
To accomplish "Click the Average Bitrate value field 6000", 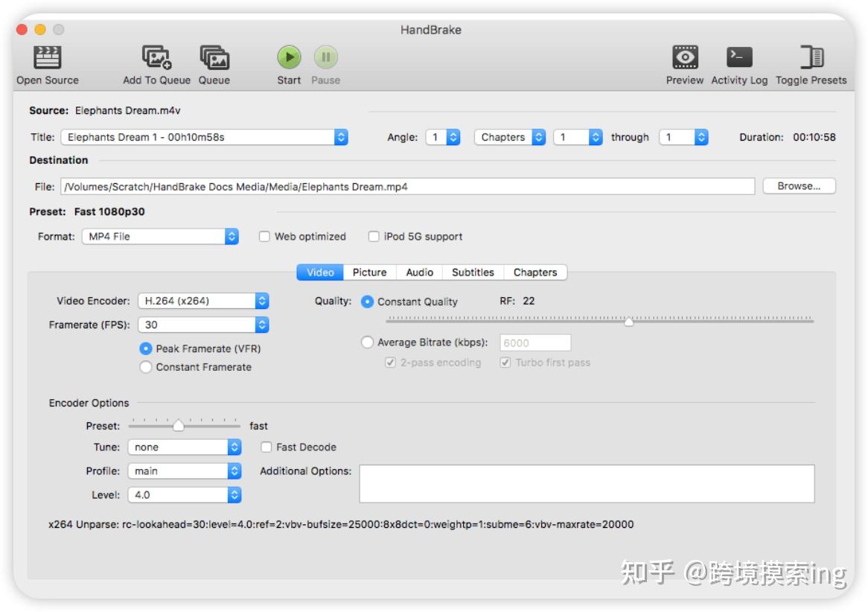I will 535,342.
